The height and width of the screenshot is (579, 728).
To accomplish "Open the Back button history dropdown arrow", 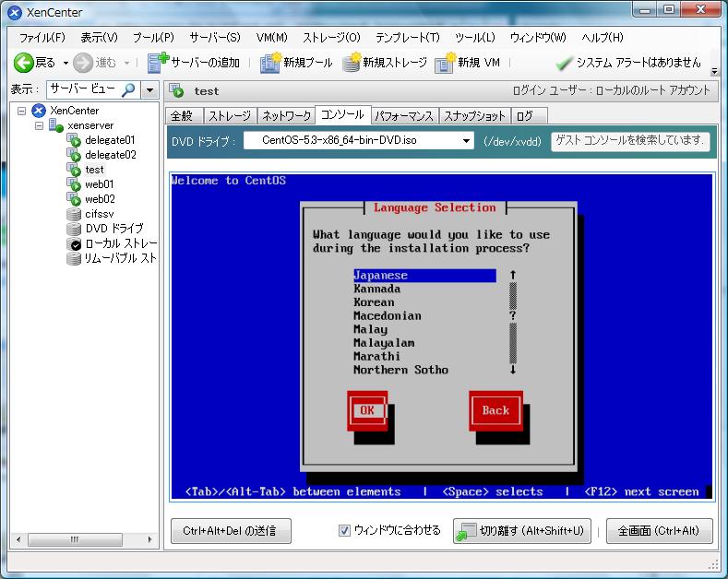I will point(66,63).
